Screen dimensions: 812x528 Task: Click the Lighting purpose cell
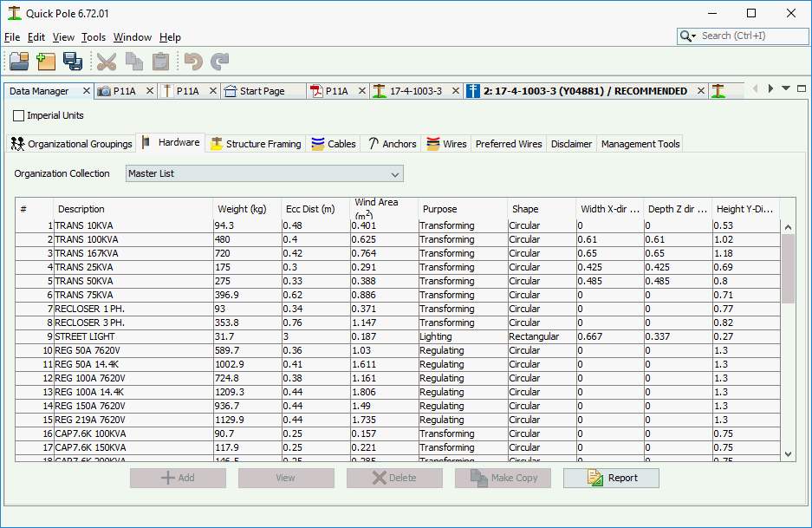click(463, 336)
